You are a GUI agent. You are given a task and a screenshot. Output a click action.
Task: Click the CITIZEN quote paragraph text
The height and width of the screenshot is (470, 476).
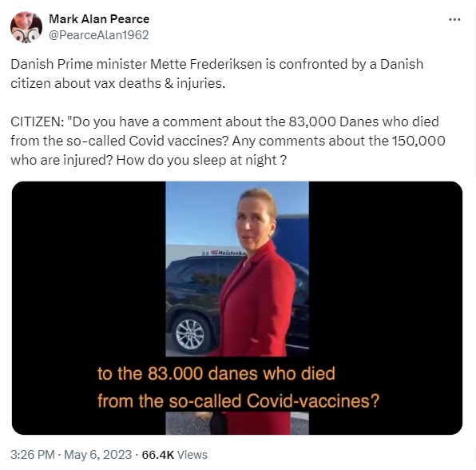[228, 141]
